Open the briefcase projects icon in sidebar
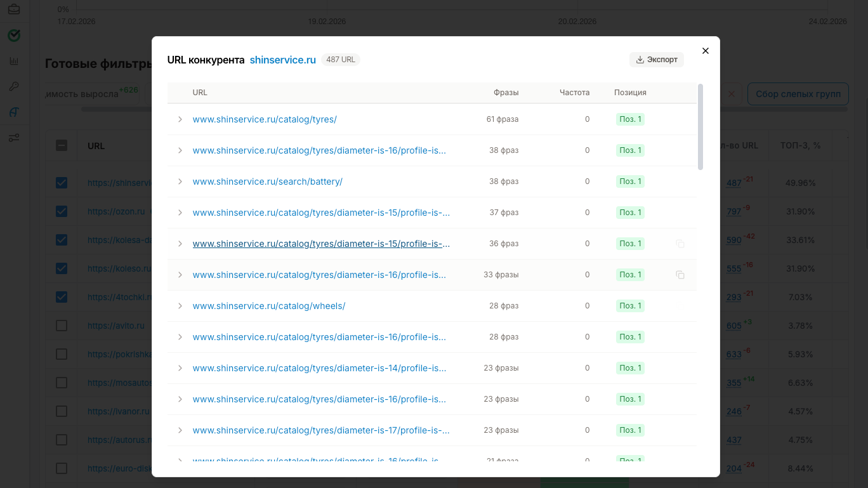This screenshot has width=868, height=488. click(14, 10)
